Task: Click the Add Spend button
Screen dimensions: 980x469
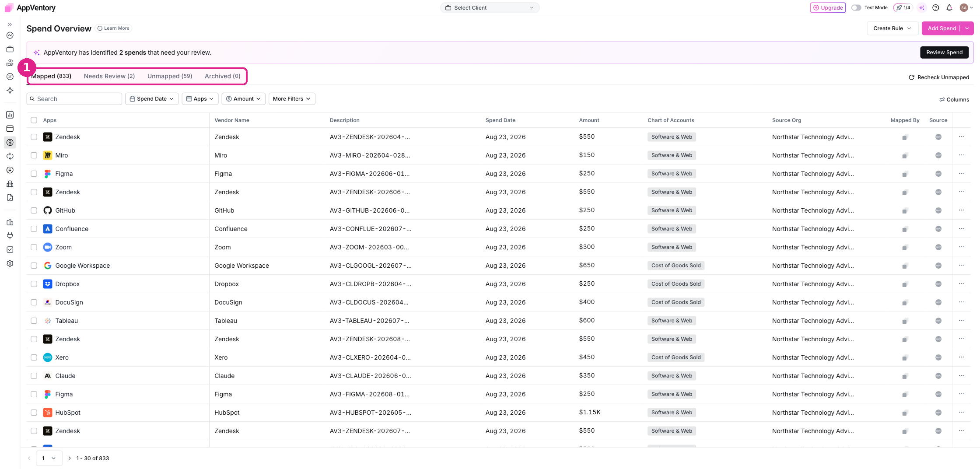Action: (x=941, y=28)
